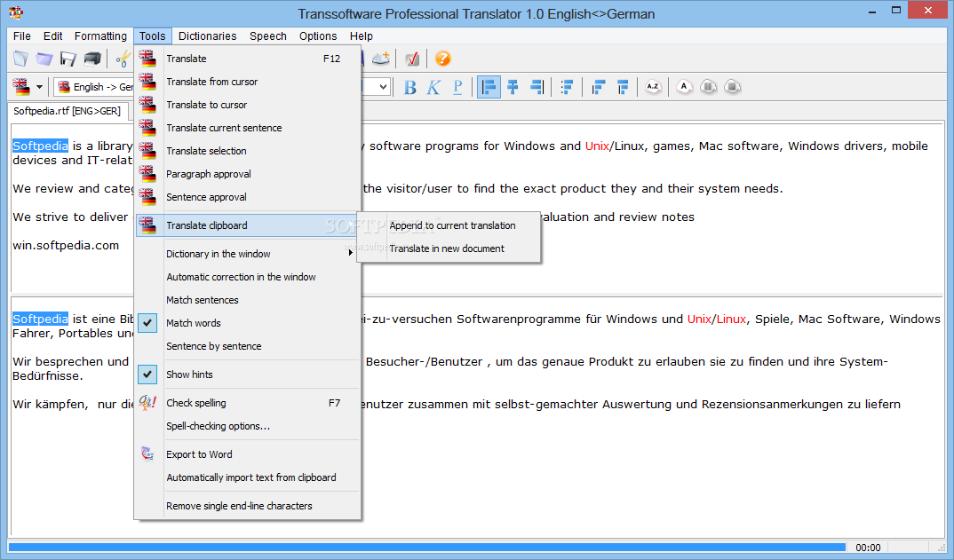The height and width of the screenshot is (560, 954).
Task: Open the Edit menu
Action: click(x=53, y=35)
